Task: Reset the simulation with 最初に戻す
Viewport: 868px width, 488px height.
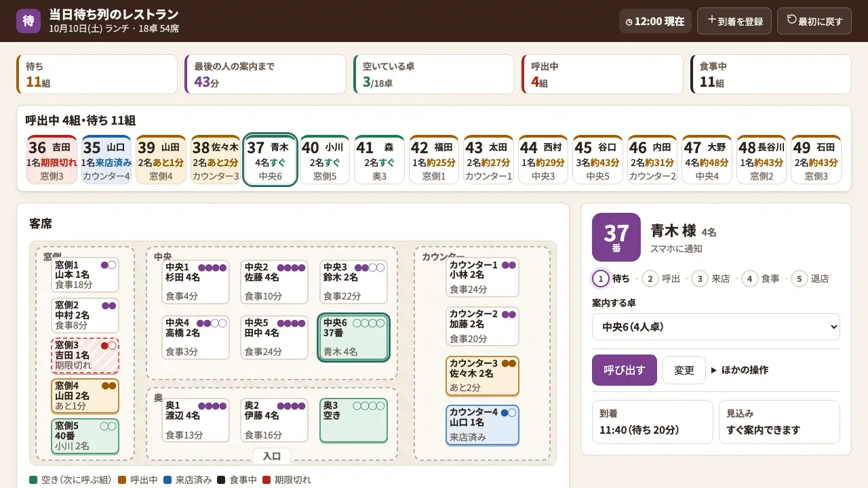Action: point(814,21)
